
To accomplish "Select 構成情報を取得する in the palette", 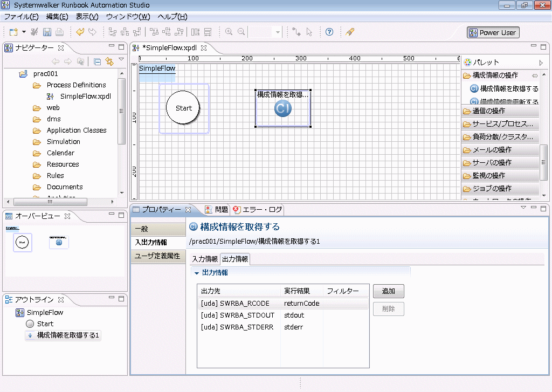I will (x=504, y=89).
